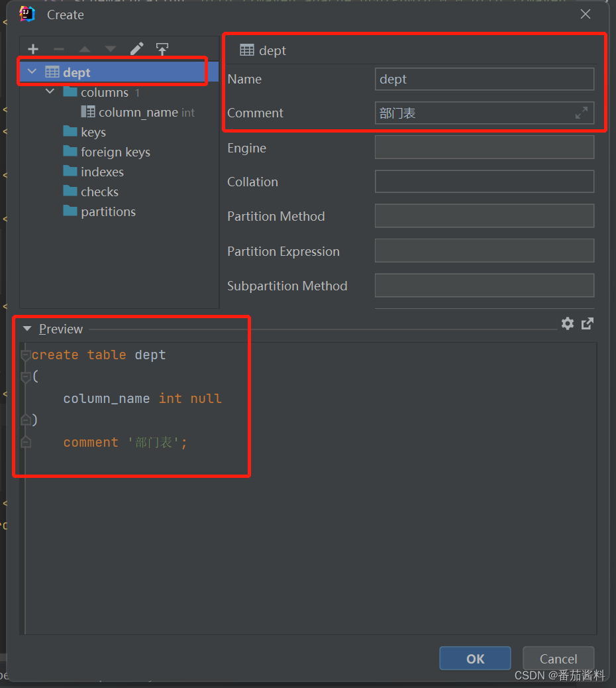Click the comment '部门表' preview line
The width and height of the screenshot is (616, 688).
pos(125,442)
